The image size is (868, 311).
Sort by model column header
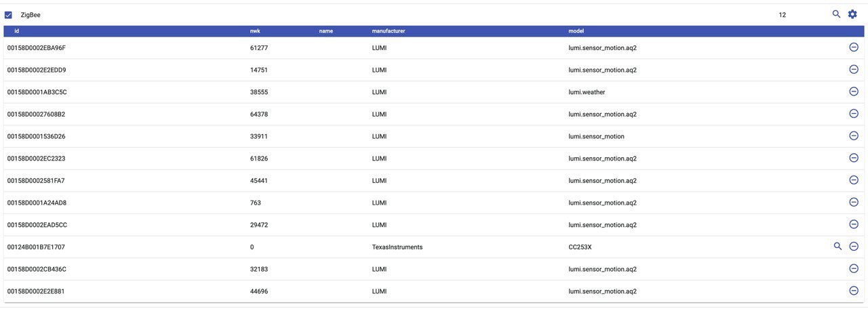576,31
